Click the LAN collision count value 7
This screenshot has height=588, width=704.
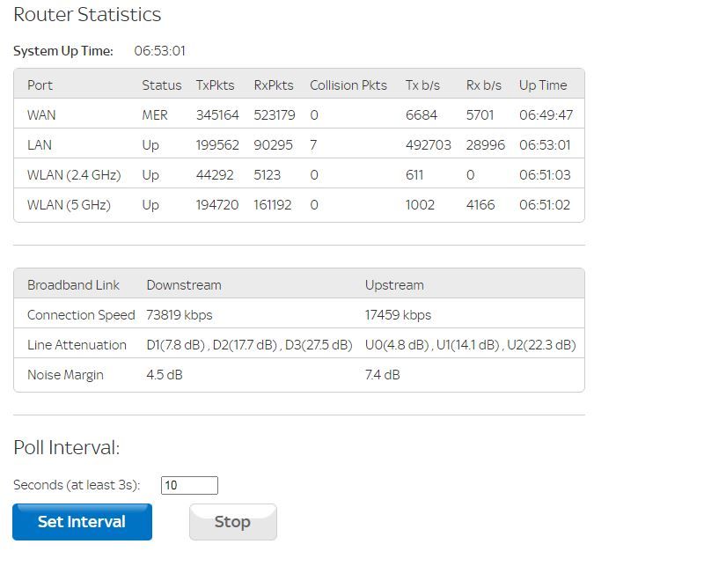click(313, 145)
